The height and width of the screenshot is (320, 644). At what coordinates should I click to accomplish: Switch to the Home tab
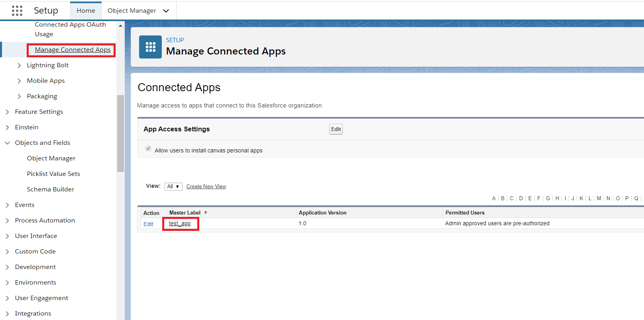click(x=86, y=11)
